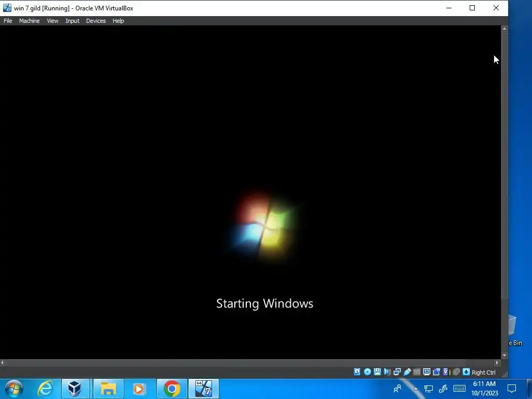Click the hard disk activity indicator
The height and width of the screenshot is (399, 532).
[357, 372]
